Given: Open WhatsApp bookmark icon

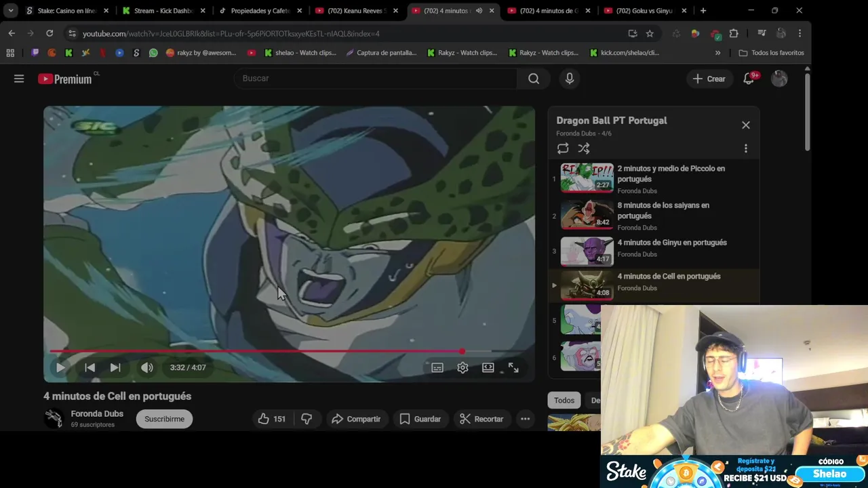Looking at the screenshot, I should [x=153, y=53].
